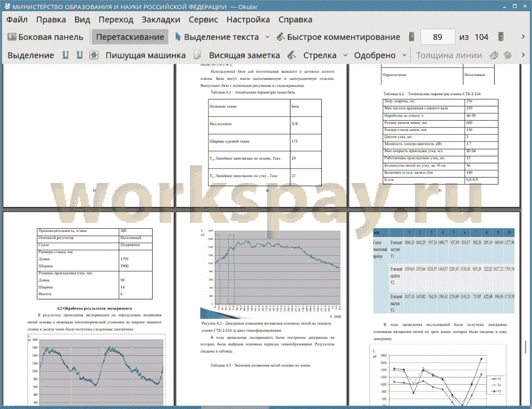The width and height of the screenshot is (532, 409).
Task: Click the three-series line chart with Y1–Y3 legend
Action: [438, 375]
